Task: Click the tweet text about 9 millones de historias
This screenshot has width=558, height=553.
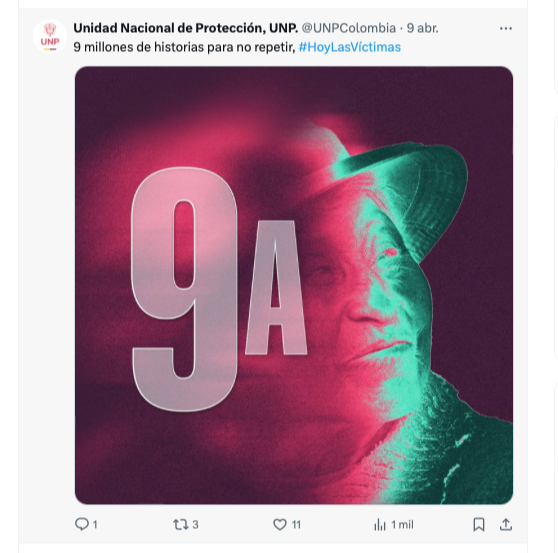Action: (184, 47)
